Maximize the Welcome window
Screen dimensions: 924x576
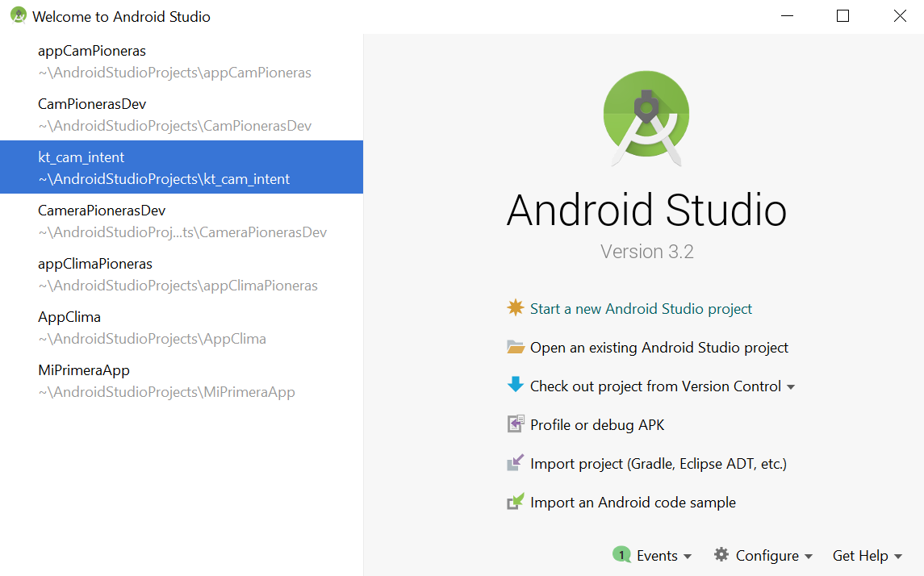(x=842, y=16)
